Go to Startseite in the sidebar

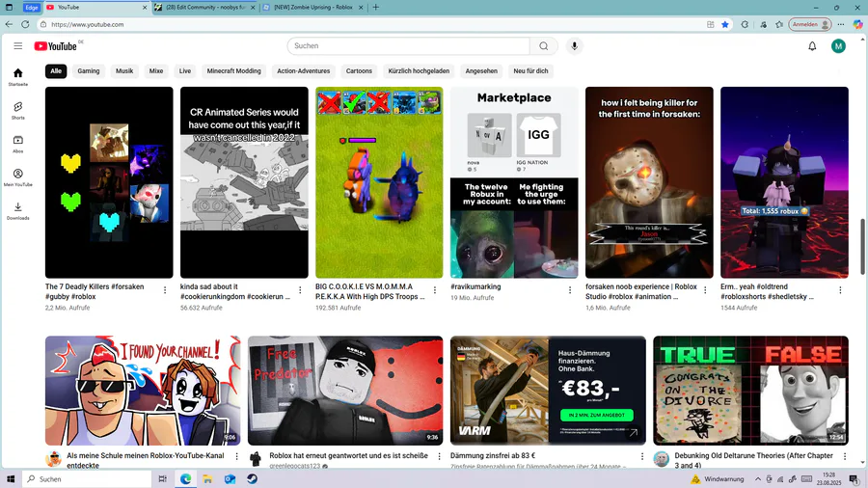[x=17, y=77]
